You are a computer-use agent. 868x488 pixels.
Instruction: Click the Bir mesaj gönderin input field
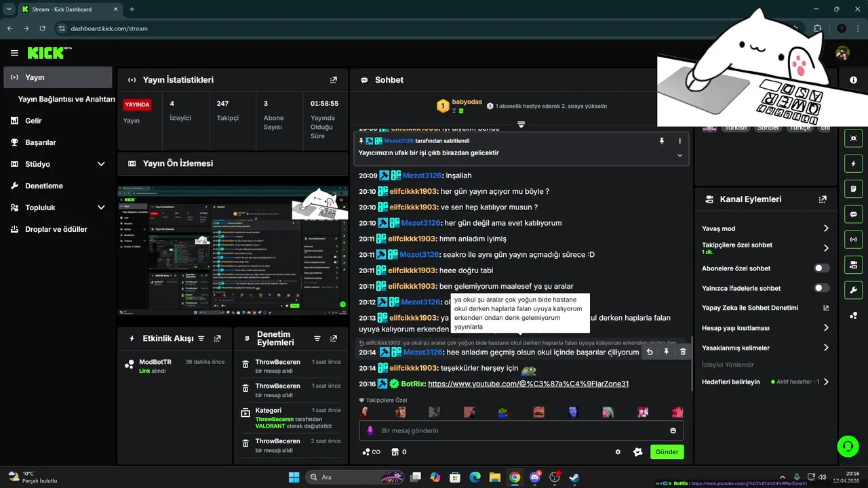pyautogui.click(x=521, y=430)
